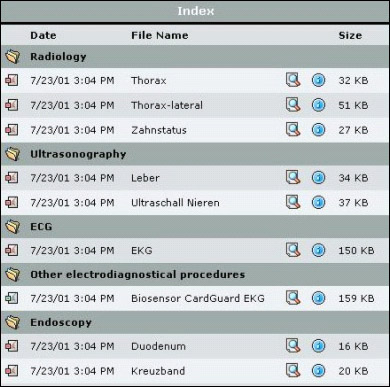The image size is (390, 387).
Task: Show info for Ultraschall Nieren file
Action: 318,202
